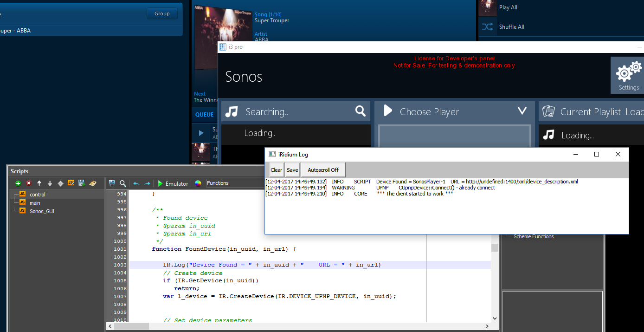The width and height of the screenshot is (644, 332).
Task: Open Settings gear in i3 pro window
Action: pos(628,75)
